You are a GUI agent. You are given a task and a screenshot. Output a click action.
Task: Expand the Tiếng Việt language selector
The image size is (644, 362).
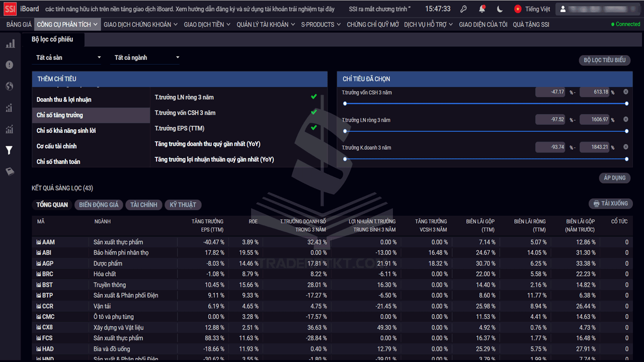pyautogui.click(x=533, y=9)
